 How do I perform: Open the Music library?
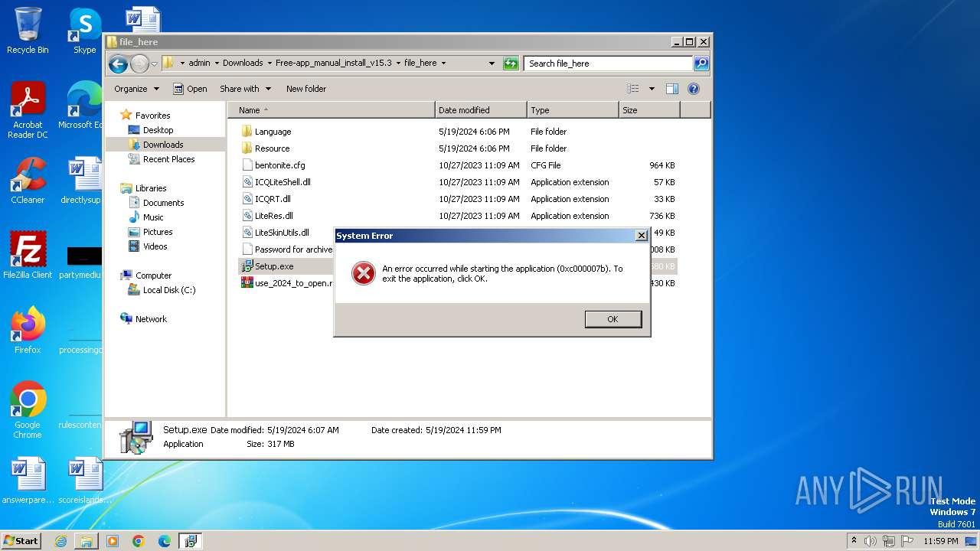tap(153, 217)
